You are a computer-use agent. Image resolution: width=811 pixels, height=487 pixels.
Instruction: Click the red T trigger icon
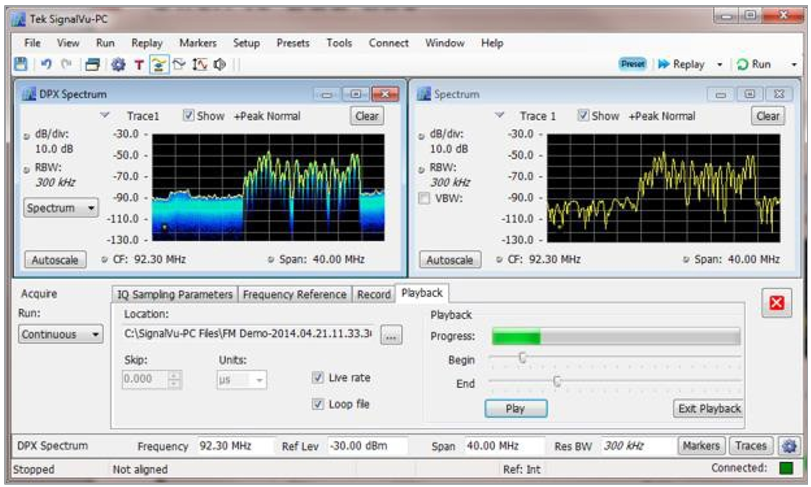click(139, 64)
